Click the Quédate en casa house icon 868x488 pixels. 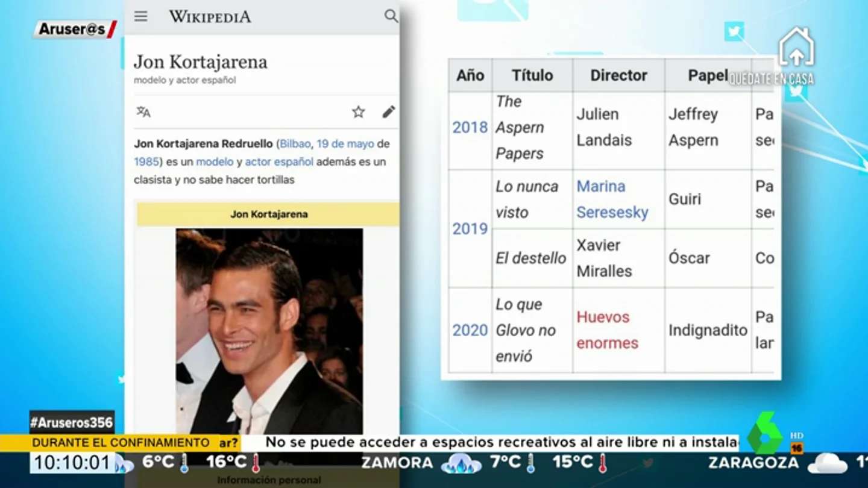pyautogui.click(x=796, y=48)
